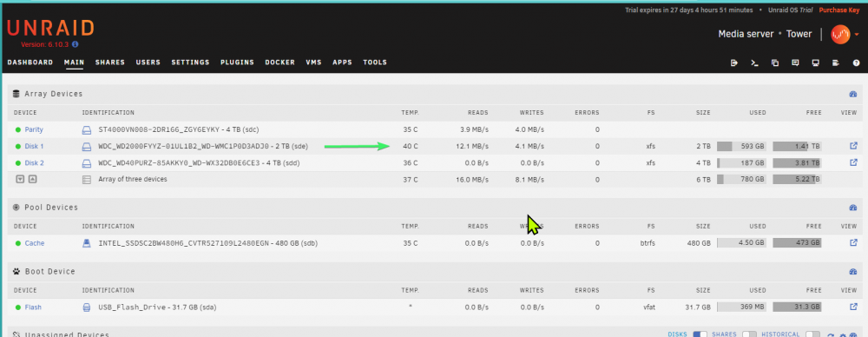Open the Cache device link
Screen dimensions: 868x337
[x=35, y=243]
